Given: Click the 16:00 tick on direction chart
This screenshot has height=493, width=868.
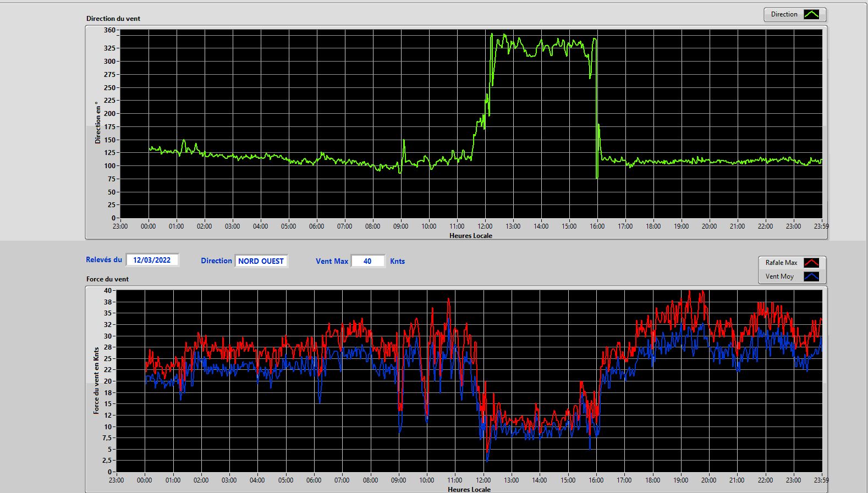Looking at the screenshot, I should pyautogui.click(x=597, y=226).
